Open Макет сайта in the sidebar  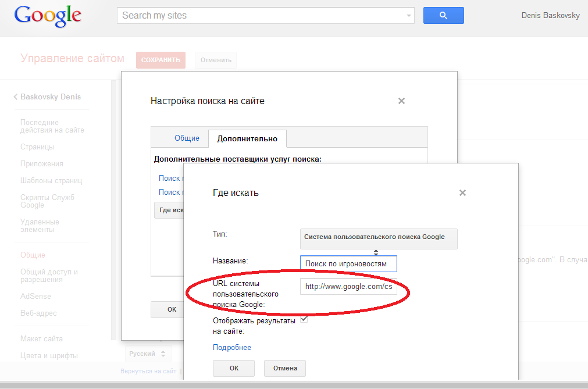coord(41,339)
